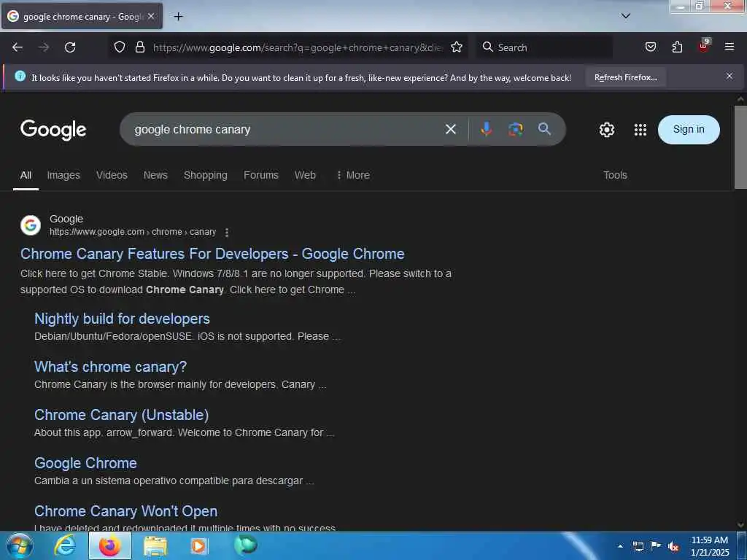
Task: Bookmark this page with the star
Action: click(457, 47)
